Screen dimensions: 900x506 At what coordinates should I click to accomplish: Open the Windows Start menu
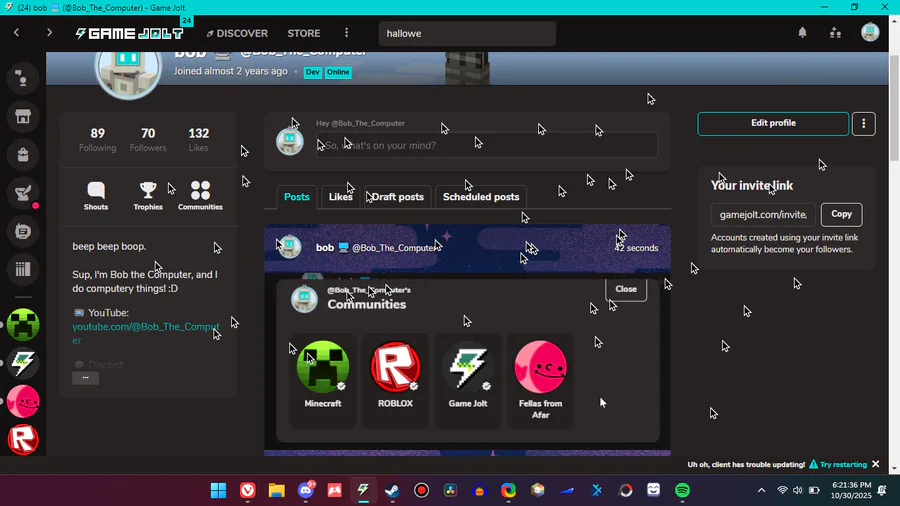tap(219, 491)
